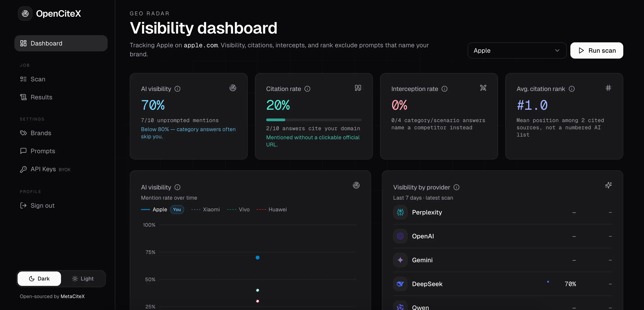This screenshot has width=644, height=310.
Task: Click the #1.0 citation rank value
Action: click(532, 105)
